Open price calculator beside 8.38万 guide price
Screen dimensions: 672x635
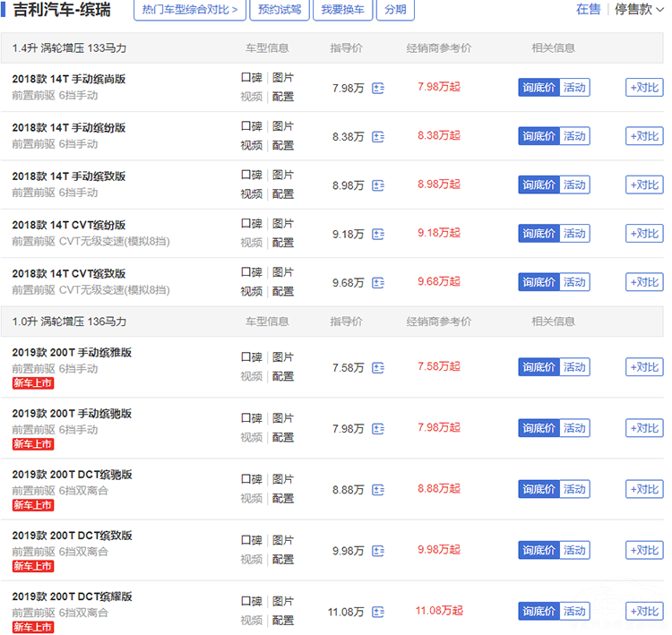(x=377, y=137)
